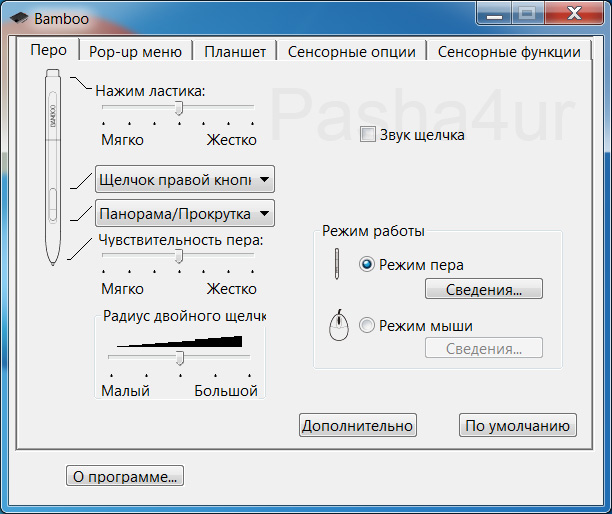
Task: Click the Bamboo tablet icon in title bar
Action: pyautogui.click(x=19, y=18)
